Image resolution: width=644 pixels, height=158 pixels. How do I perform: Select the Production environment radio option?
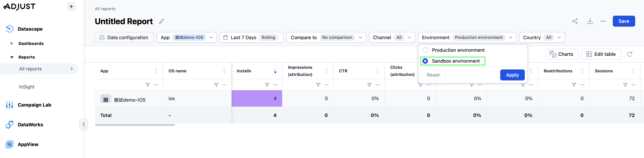425,50
